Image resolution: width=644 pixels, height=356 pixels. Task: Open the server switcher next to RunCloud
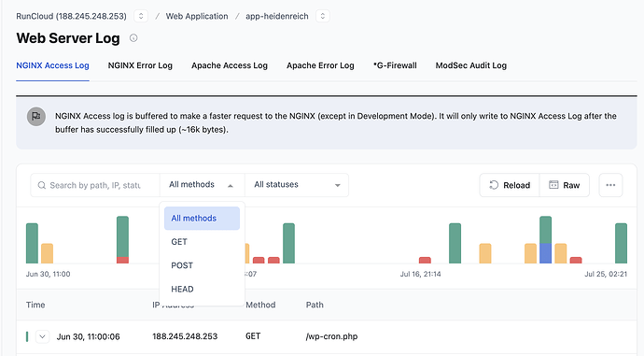pos(141,16)
